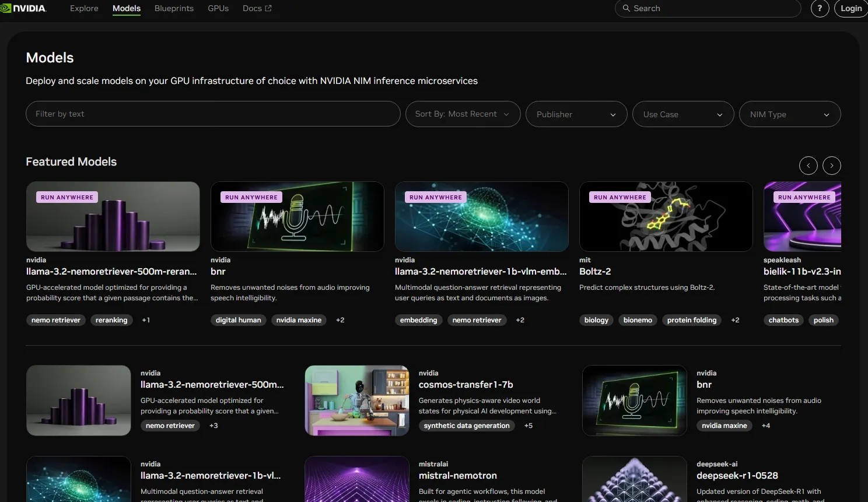
Task: Open the featured bielik-11b thumbnail
Action: (802, 217)
